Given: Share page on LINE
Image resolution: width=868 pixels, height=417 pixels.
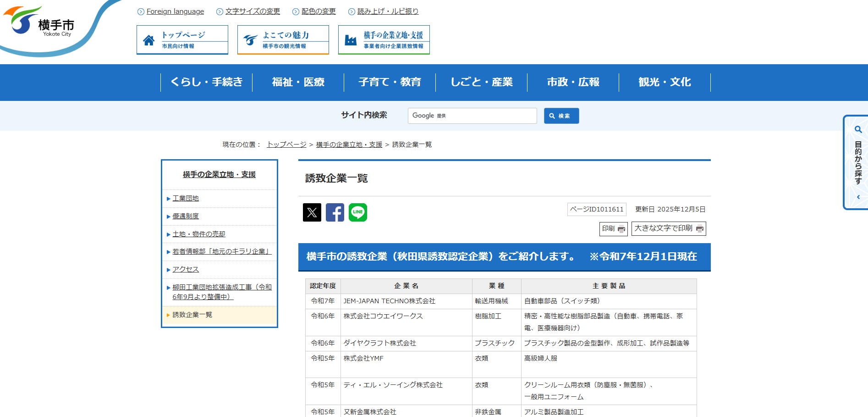Looking at the screenshot, I should [x=358, y=212].
